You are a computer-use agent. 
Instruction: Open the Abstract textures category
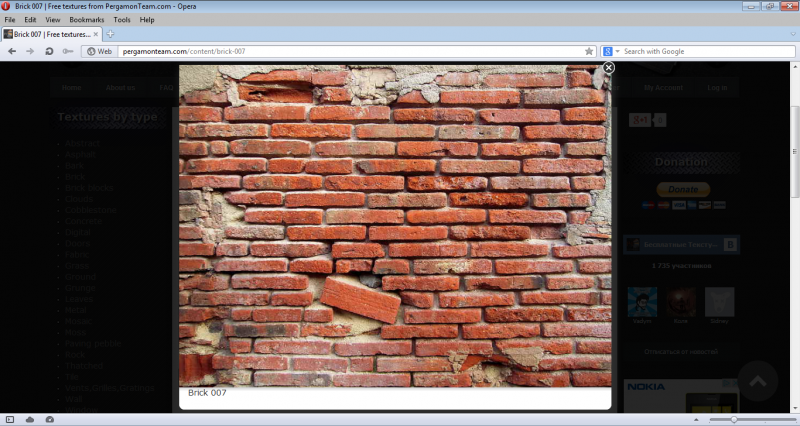coord(82,143)
